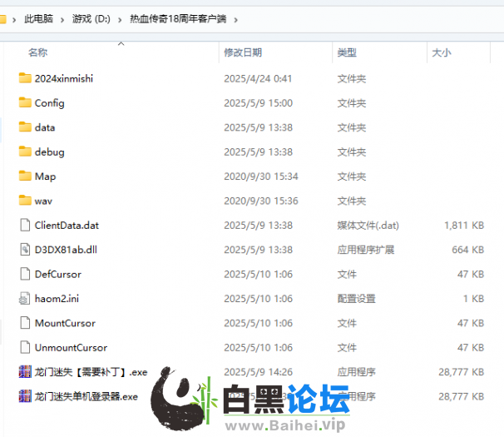This screenshot has width=504, height=437.
Task: Expand the chevron after 热血传奇18周年客户端
Action: (235, 20)
